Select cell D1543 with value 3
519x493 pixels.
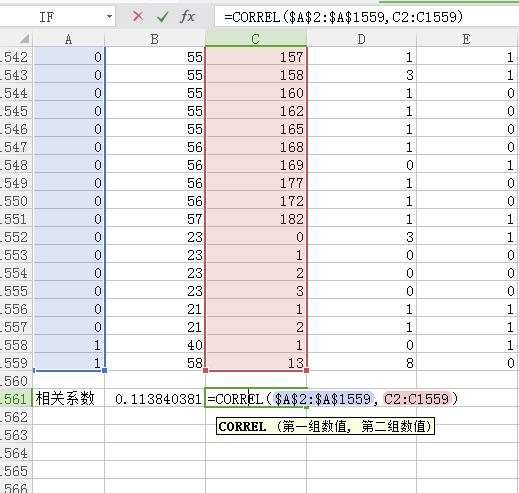(x=361, y=75)
